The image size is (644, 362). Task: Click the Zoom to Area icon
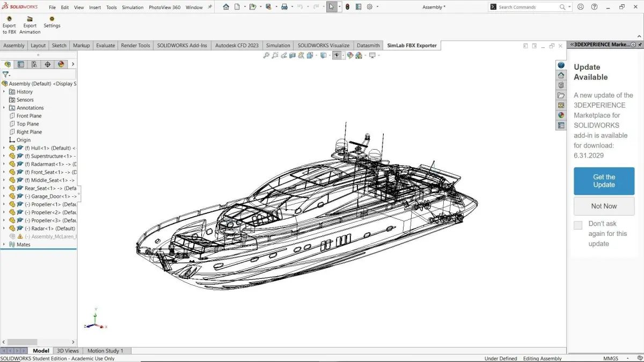pyautogui.click(x=275, y=55)
